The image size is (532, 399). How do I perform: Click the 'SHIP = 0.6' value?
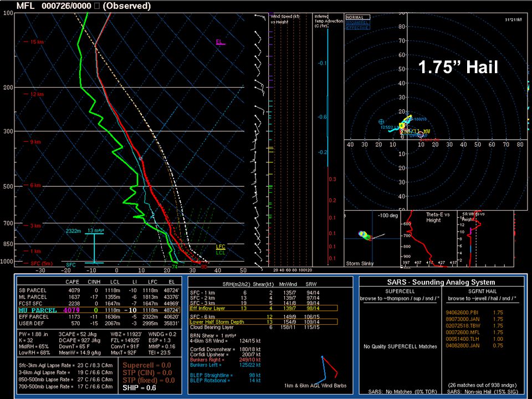pyautogui.click(x=140, y=388)
